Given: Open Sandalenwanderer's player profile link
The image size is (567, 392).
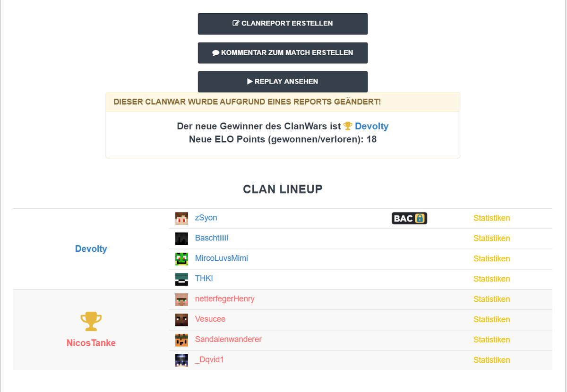Looking at the screenshot, I should 229,340.
